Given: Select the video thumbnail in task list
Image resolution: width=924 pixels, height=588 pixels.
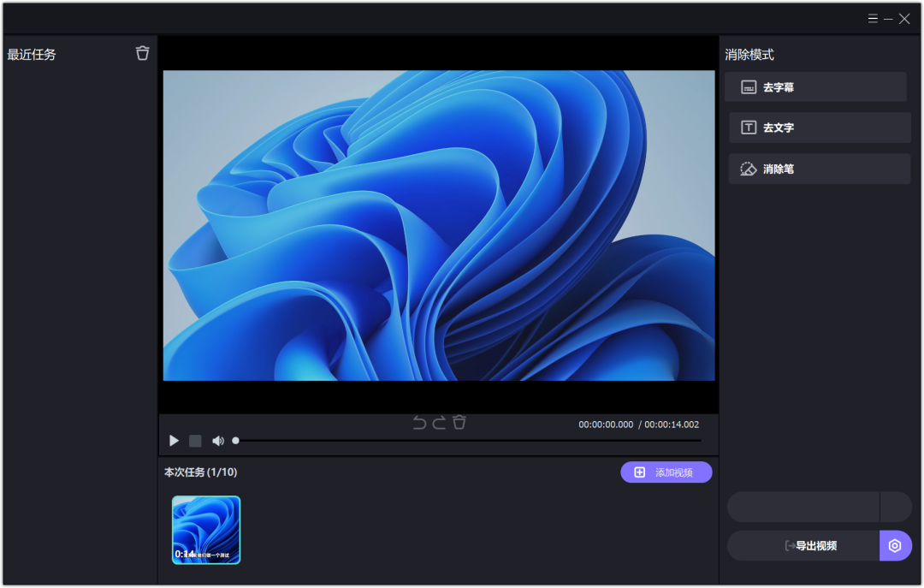Looking at the screenshot, I should coord(206,530).
